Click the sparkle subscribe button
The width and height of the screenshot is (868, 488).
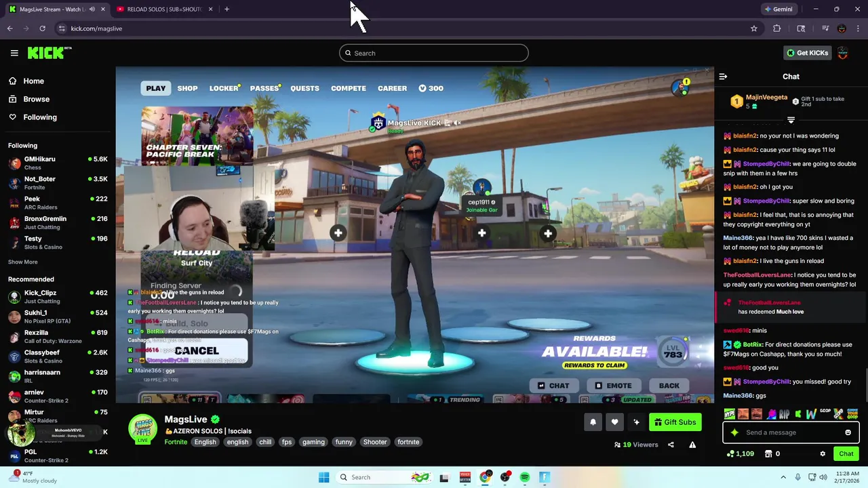[636, 422]
